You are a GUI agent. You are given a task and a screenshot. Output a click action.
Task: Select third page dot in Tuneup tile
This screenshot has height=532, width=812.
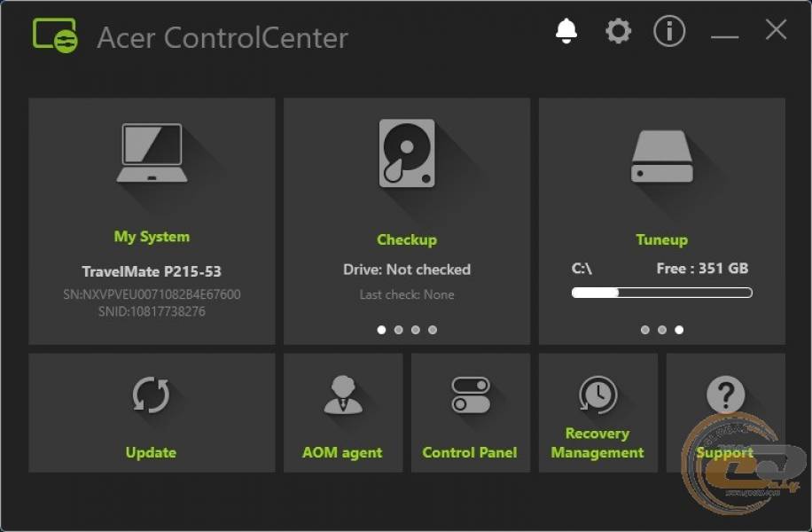click(x=679, y=330)
